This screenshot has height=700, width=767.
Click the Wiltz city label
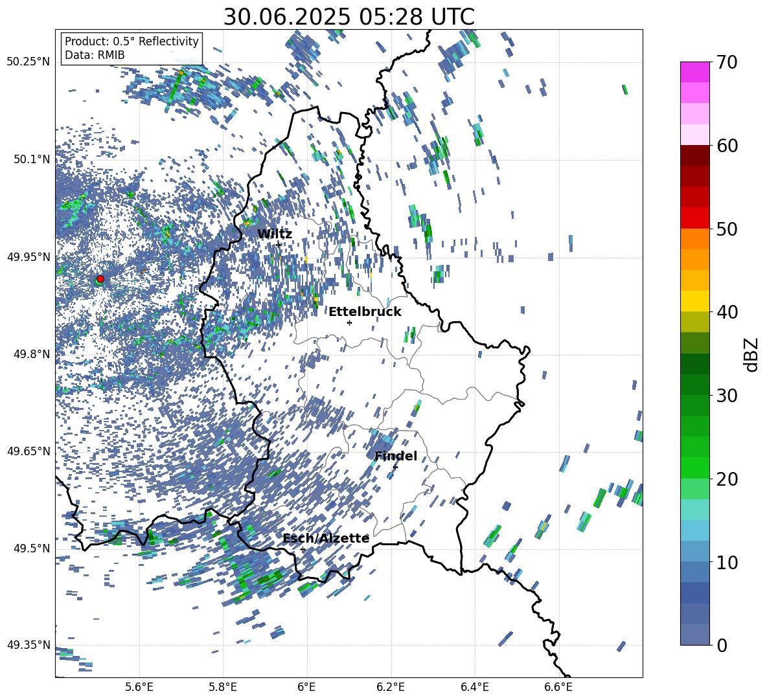pyautogui.click(x=275, y=234)
